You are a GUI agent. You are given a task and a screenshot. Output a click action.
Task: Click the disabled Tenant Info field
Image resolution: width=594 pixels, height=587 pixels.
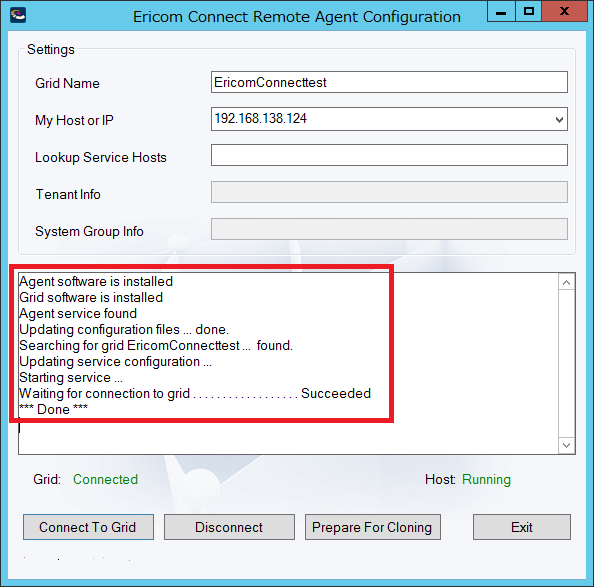click(389, 192)
